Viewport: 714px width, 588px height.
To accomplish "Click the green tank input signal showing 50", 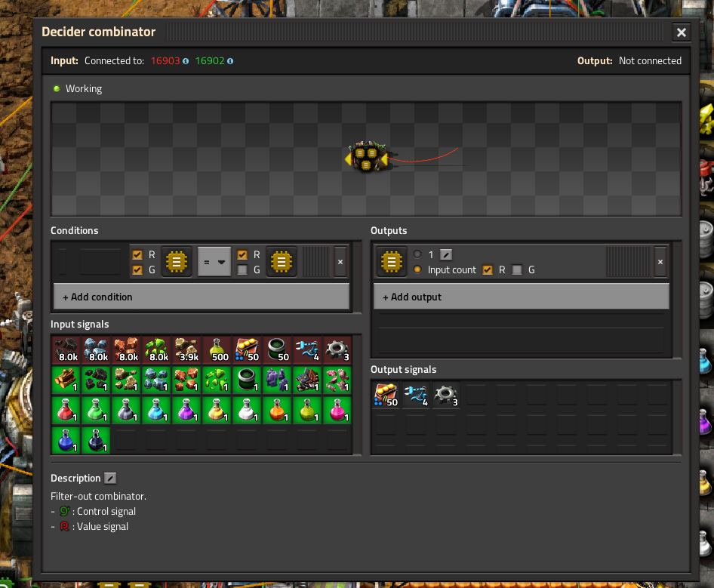I will tap(277, 349).
